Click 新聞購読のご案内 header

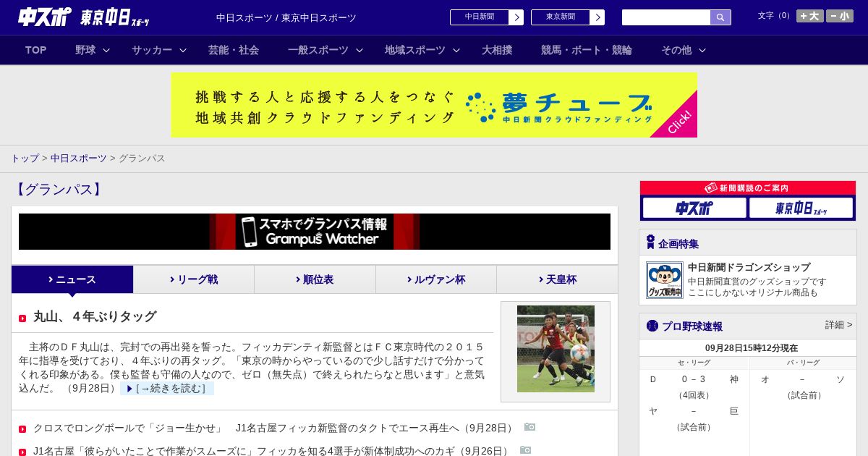[x=748, y=188]
